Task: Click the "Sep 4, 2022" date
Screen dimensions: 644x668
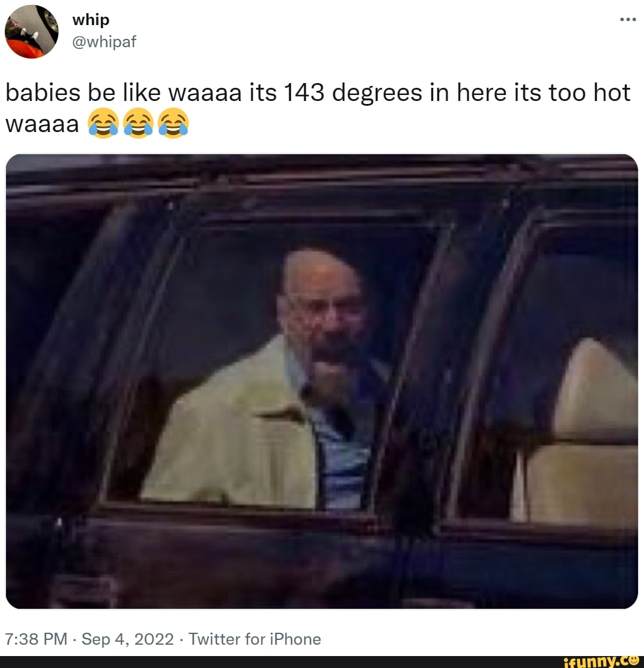Action: click(x=127, y=639)
